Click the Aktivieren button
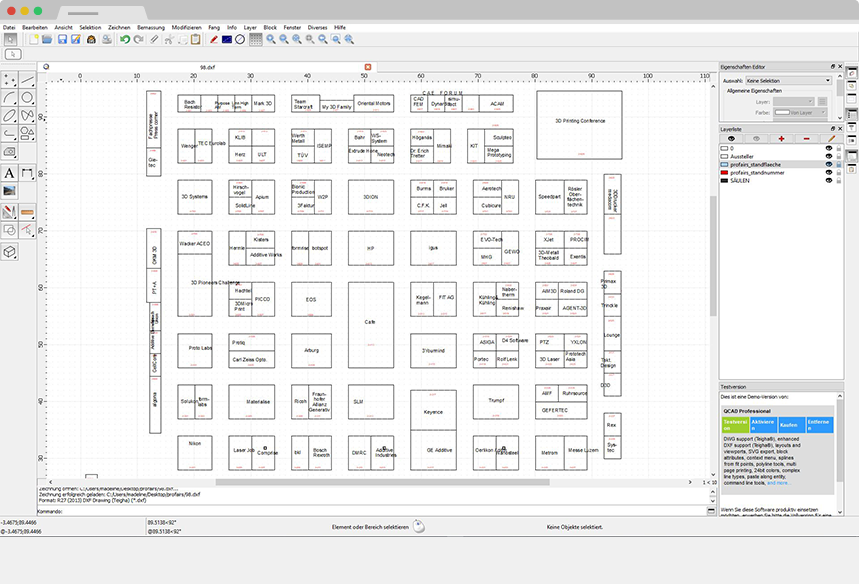Viewport: 859px width, 584px height. tap(764, 425)
